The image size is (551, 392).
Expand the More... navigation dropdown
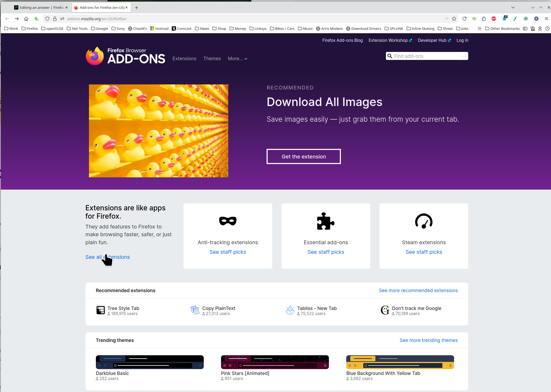(238, 59)
